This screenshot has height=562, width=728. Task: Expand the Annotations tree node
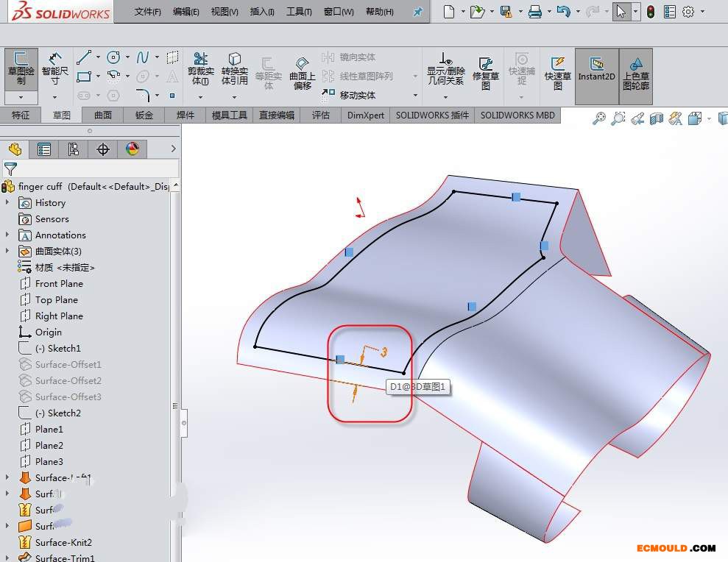click(x=7, y=235)
